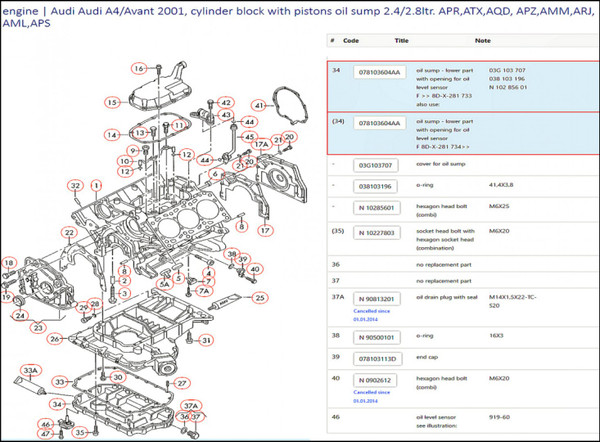Select callout 18 on the left edge

click(9, 263)
